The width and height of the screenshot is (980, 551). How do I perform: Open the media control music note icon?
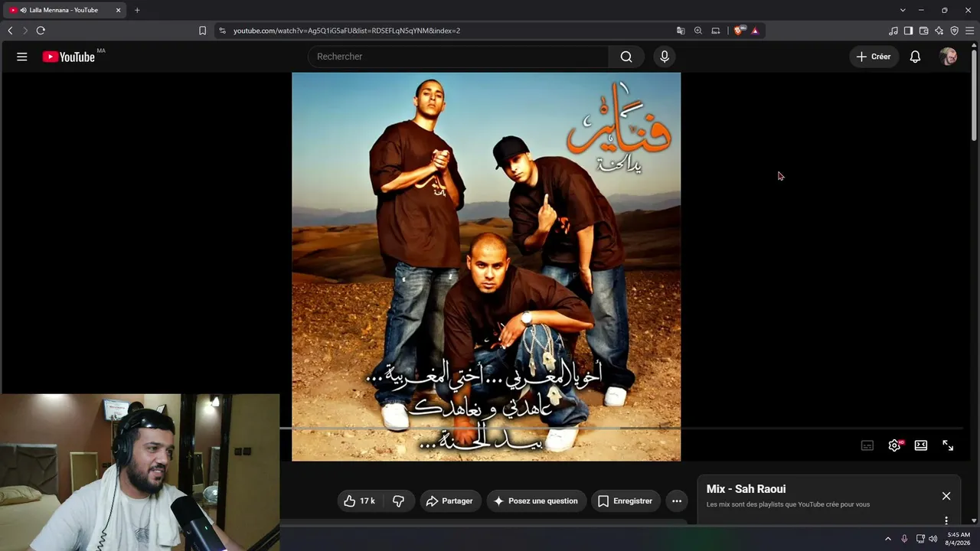point(893,31)
